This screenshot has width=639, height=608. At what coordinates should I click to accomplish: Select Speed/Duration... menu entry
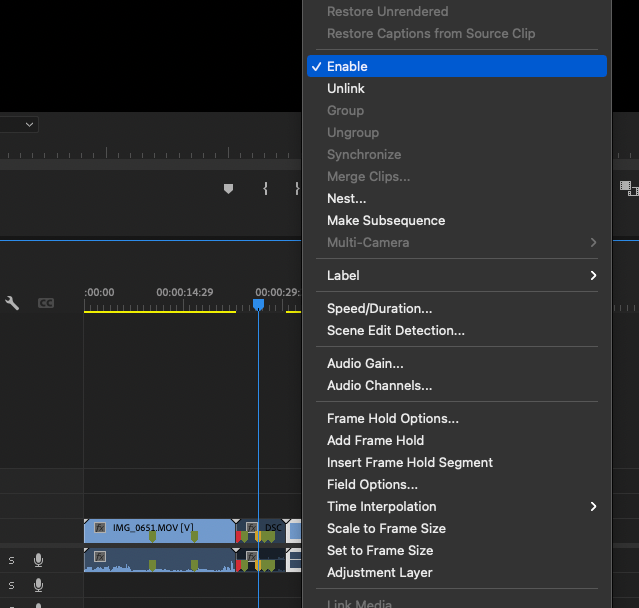(x=380, y=308)
